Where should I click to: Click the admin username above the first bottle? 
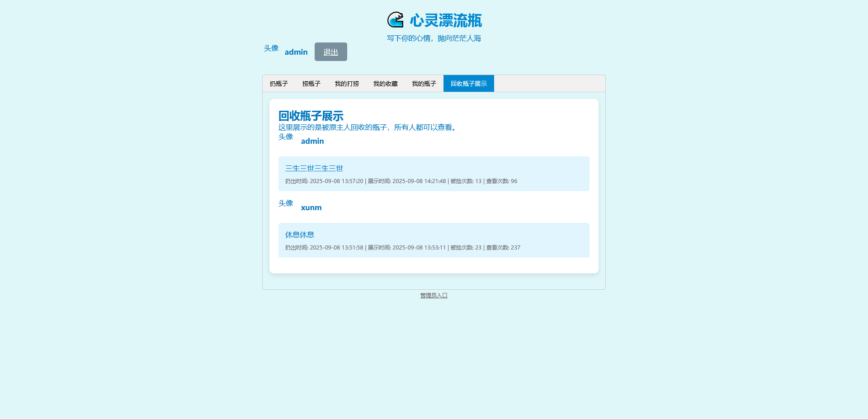(x=312, y=141)
